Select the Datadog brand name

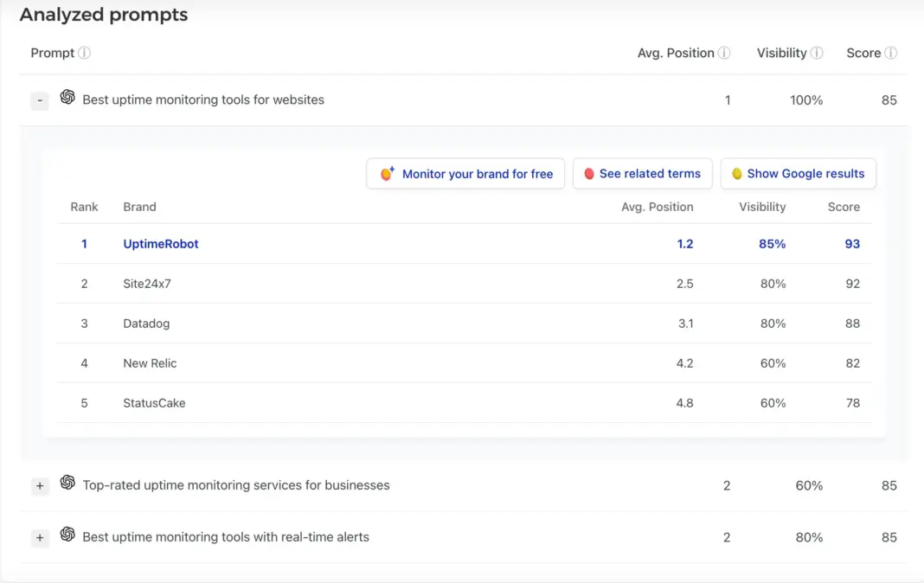pyautogui.click(x=146, y=324)
